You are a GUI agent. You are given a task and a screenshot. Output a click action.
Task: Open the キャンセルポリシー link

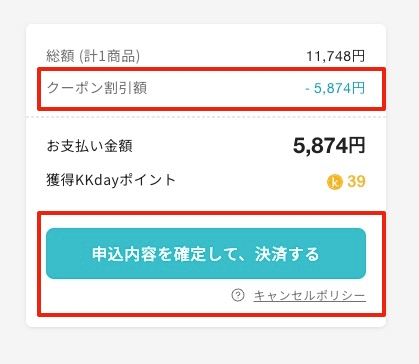309,296
